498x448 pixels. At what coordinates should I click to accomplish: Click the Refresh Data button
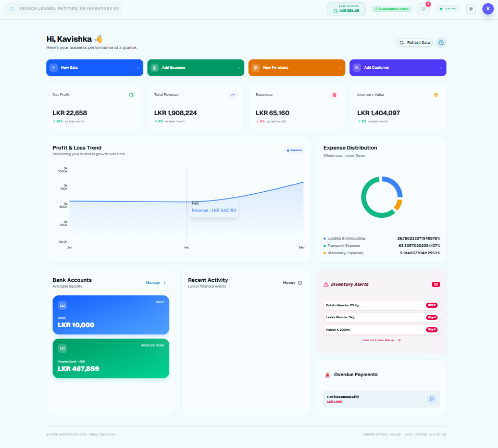pos(415,43)
